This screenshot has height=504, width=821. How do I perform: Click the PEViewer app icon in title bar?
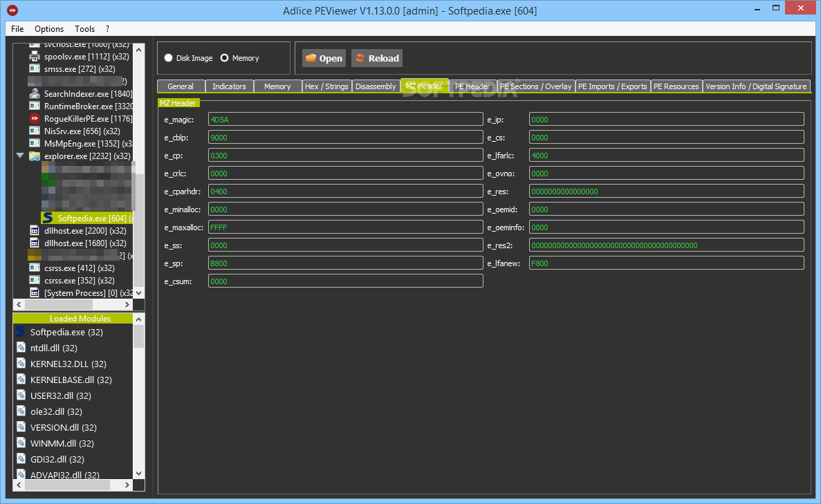[12, 10]
